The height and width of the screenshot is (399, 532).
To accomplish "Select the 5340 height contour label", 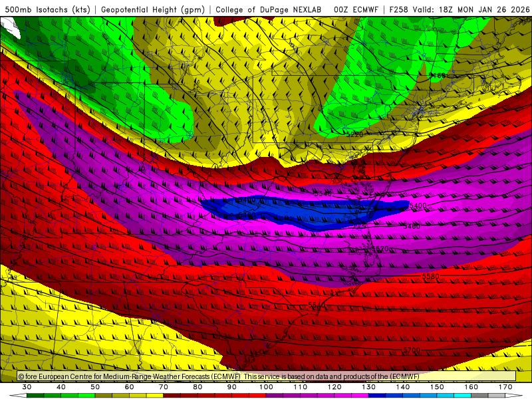I will [x=323, y=194].
